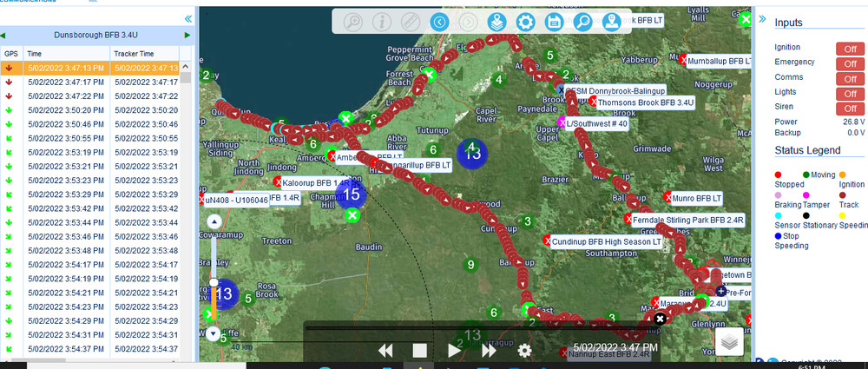Image resolution: width=868 pixels, height=369 pixels.
Task: Toggle the Ignition input Off switch
Action: [x=851, y=48]
